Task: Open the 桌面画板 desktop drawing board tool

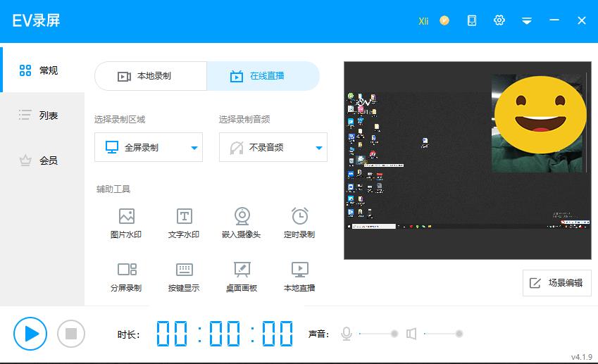Action: tap(242, 277)
